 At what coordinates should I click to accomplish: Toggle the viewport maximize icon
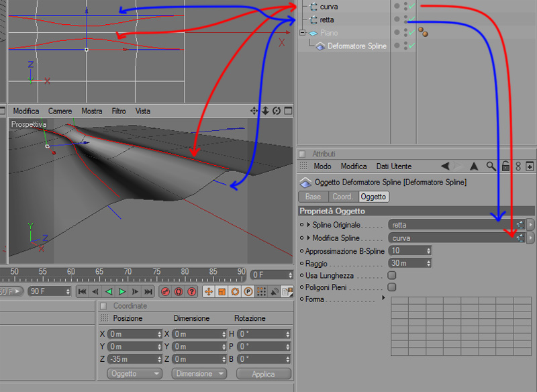(x=289, y=111)
